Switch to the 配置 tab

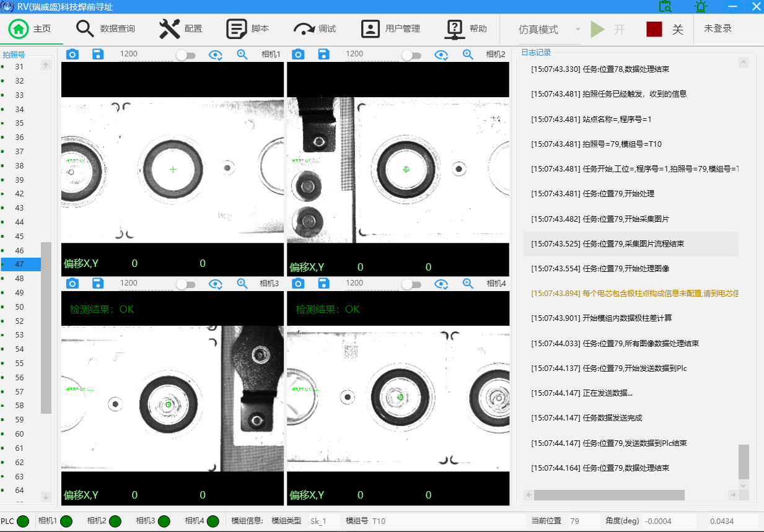click(x=181, y=29)
